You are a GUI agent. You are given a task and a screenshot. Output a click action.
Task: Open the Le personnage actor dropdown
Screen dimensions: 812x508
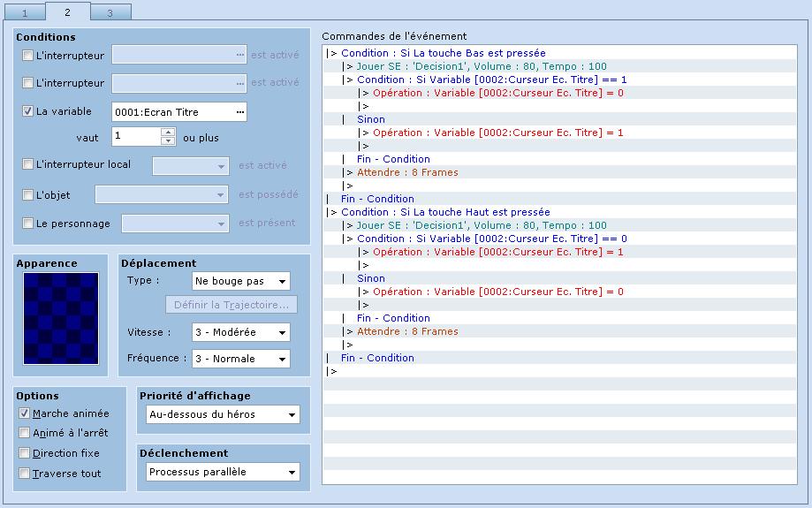coord(175,224)
